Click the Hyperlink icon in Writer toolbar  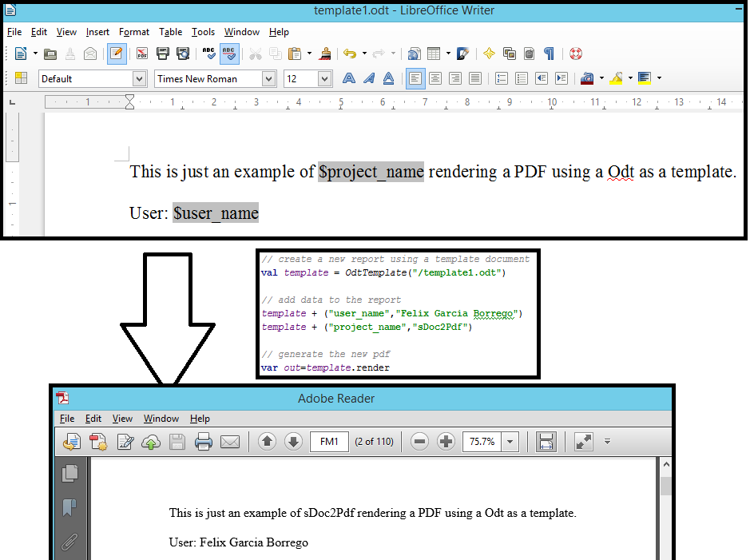(x=414, y=54)
